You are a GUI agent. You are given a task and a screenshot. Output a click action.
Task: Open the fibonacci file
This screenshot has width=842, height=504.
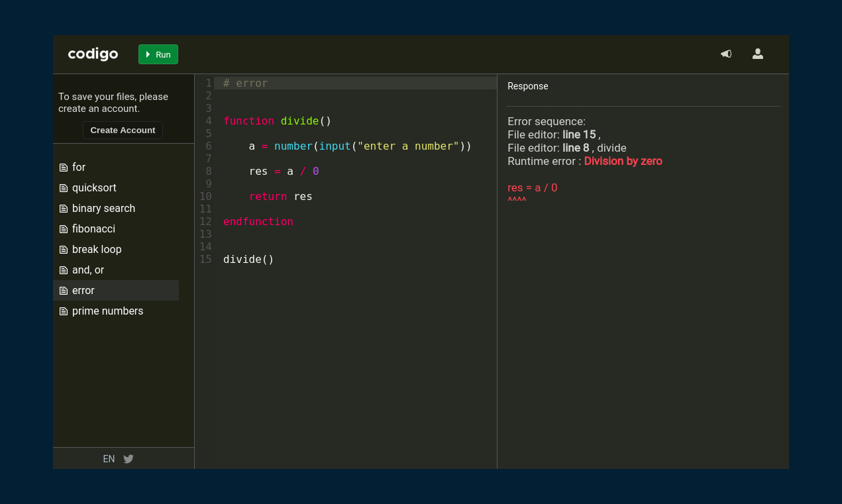coord(116,228)
